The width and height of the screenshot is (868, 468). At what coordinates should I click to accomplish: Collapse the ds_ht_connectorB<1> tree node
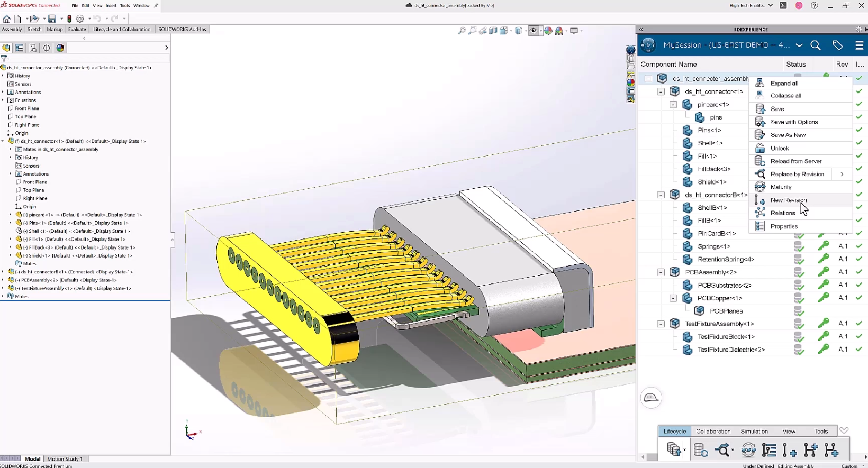pos(661,195)
